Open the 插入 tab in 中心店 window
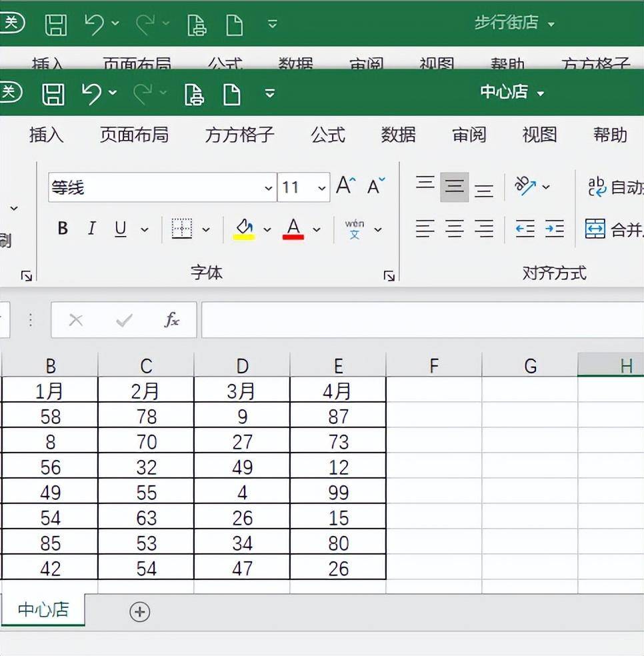This screenshot has width=644, height=656. pos(46,135)
